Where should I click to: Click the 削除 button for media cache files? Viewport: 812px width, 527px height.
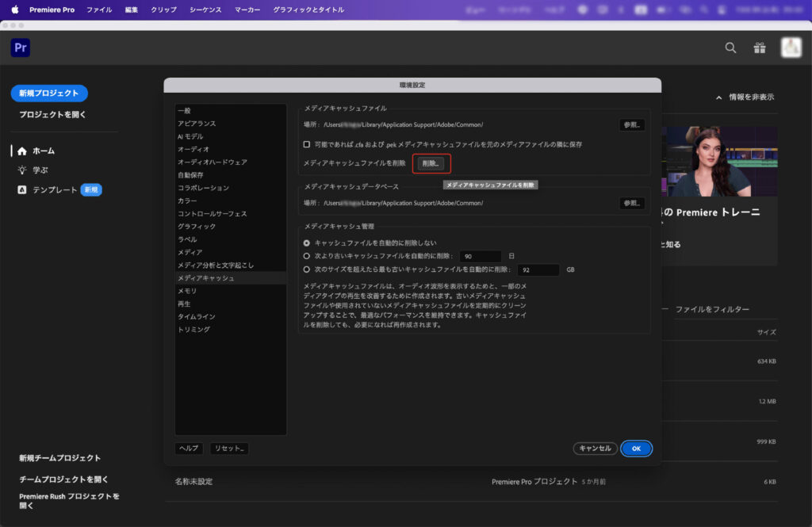(x=431, y=163)
